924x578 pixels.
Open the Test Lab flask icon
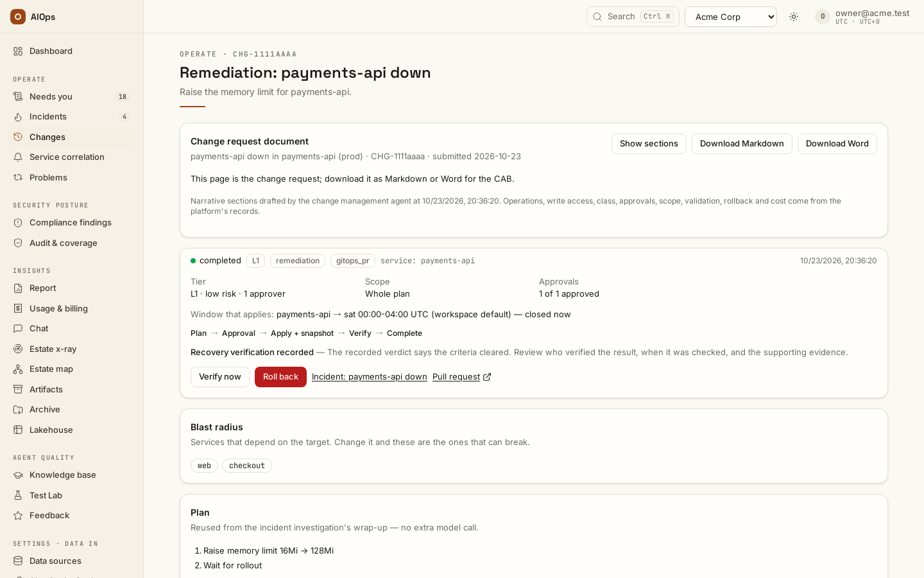click(x=18, y=496)
